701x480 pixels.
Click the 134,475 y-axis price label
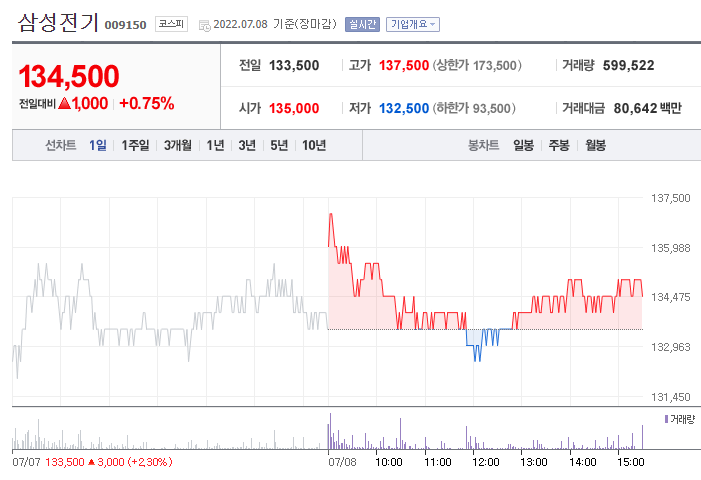[x=671, y=297]
